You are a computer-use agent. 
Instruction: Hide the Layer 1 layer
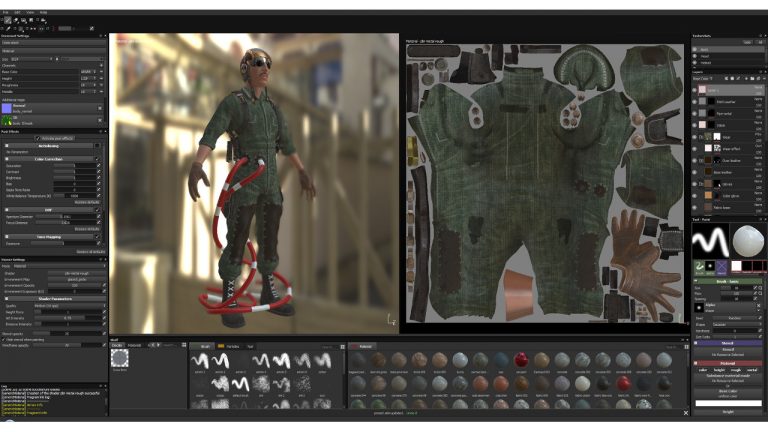[695, 90]
